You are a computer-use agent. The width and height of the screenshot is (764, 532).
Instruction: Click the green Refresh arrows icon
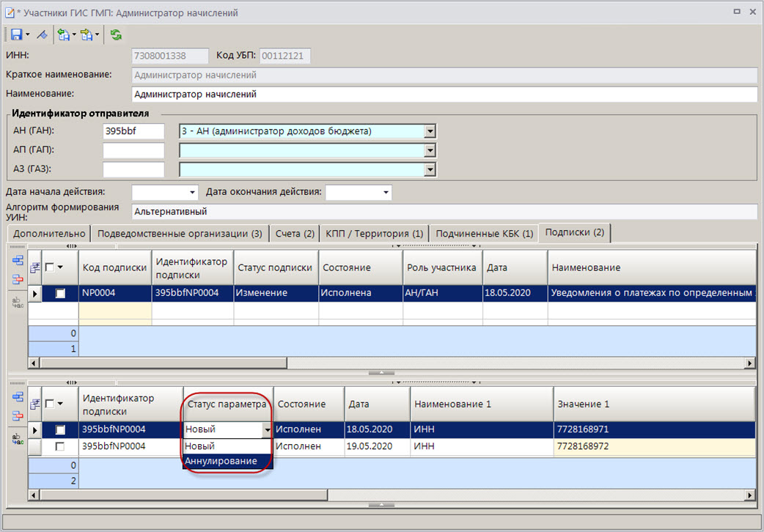click(x=116, y=34)
